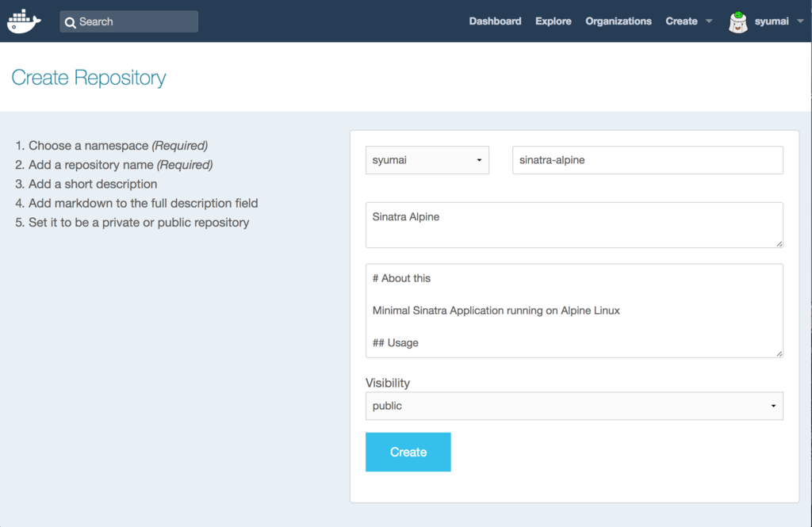Click the Visibility label
812x527 pixels.
[x=387, y=383]
